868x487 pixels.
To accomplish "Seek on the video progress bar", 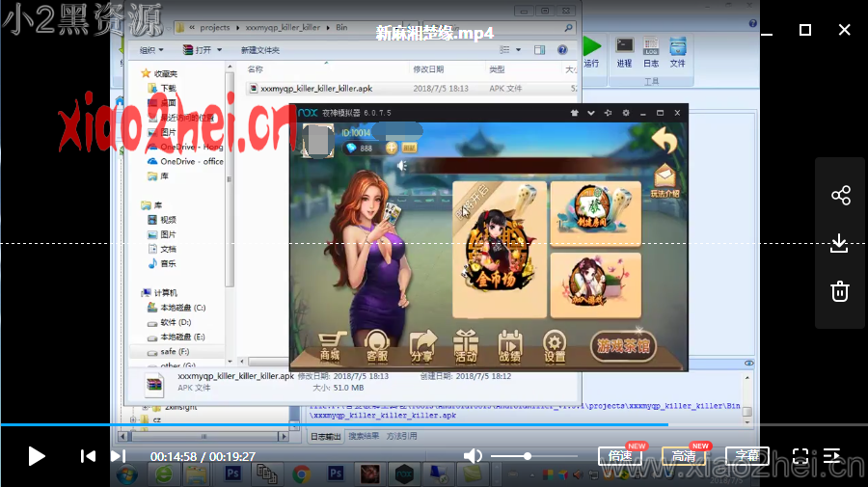I will [x=434, y=424].
